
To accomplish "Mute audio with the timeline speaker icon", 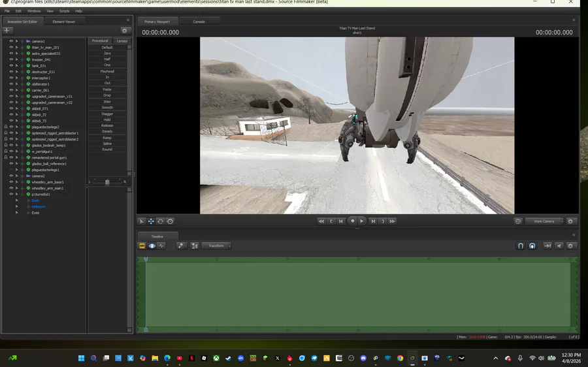I will click(559, 246).
